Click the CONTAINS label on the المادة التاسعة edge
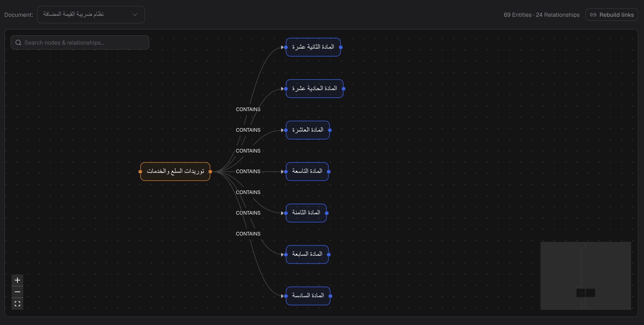Viewport: 644px width, 325px height. pyautogui.click(x=248, y=171)
